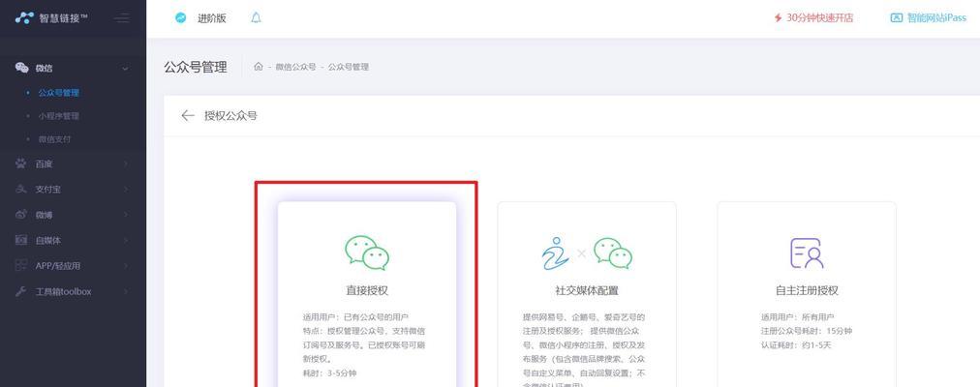Screen dimensions: 980x387
Task: Click text 适用用户：已有公众号的用户
Action: (355, 317)
